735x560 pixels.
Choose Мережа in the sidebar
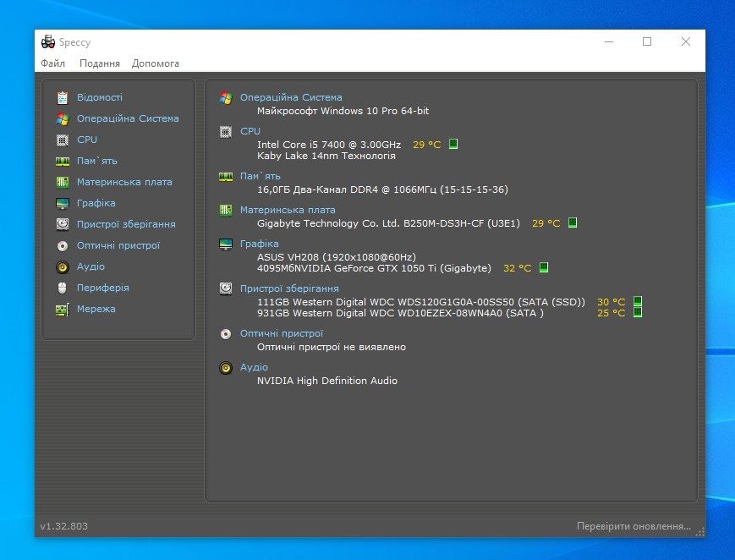click(96, 309)
